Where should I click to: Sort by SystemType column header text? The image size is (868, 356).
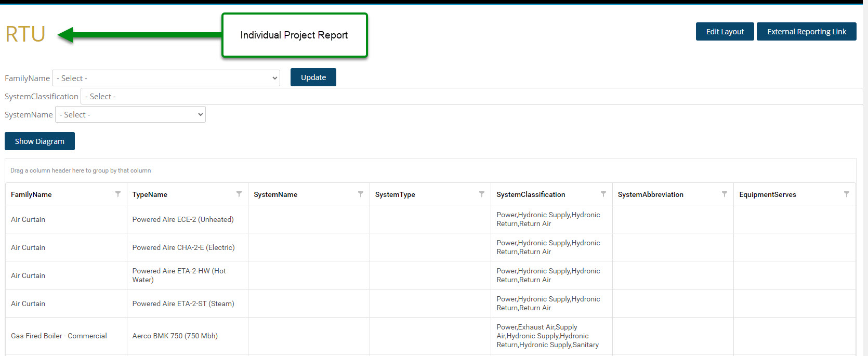(395, 195)
